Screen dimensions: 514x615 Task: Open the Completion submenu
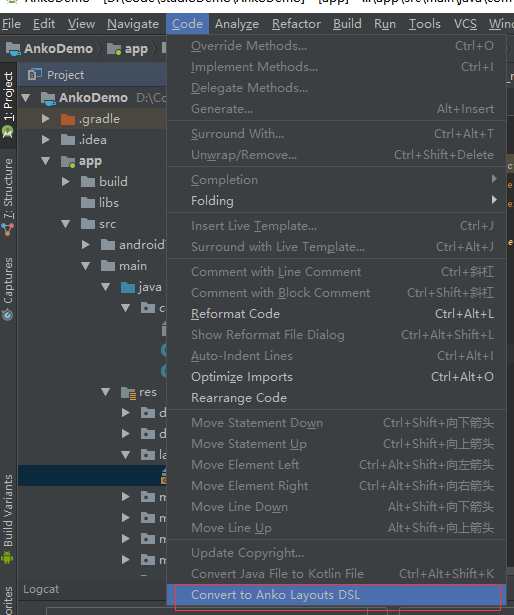(x=336, y=180)
